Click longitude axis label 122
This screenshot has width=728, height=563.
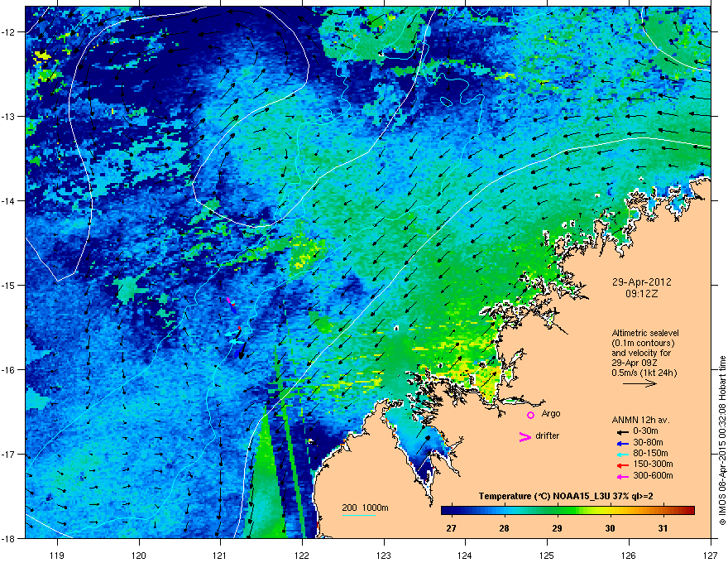point(302,555)
